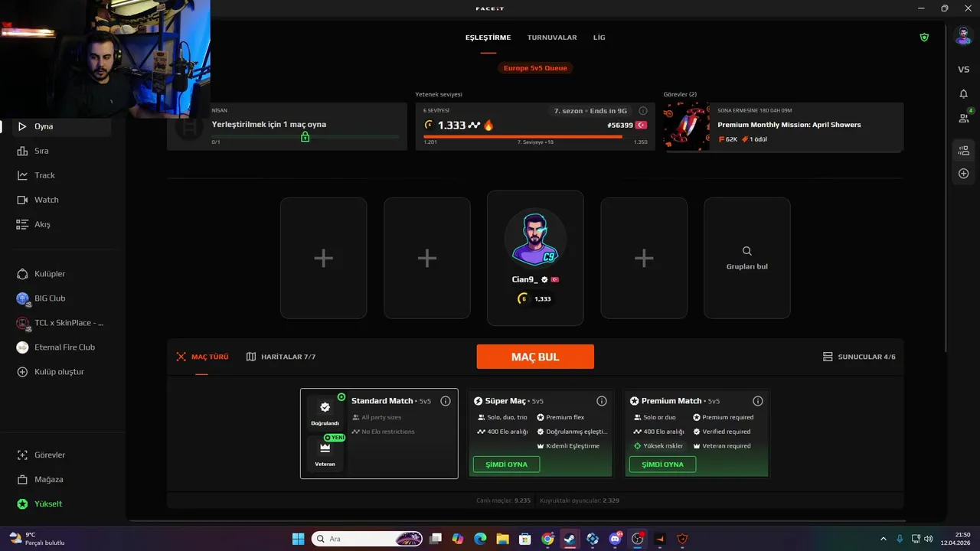The image size is (980, 551).
Task: Switch to the EŞLEŞTİRME tab
Action: 488,37
